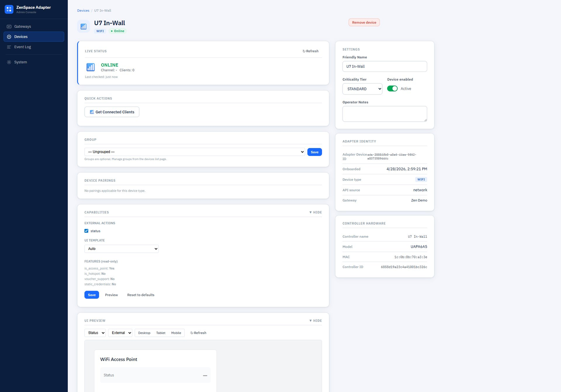Click Reset to defaults
561x392 pixels.
pyautogui.click(x=141, y=295)
